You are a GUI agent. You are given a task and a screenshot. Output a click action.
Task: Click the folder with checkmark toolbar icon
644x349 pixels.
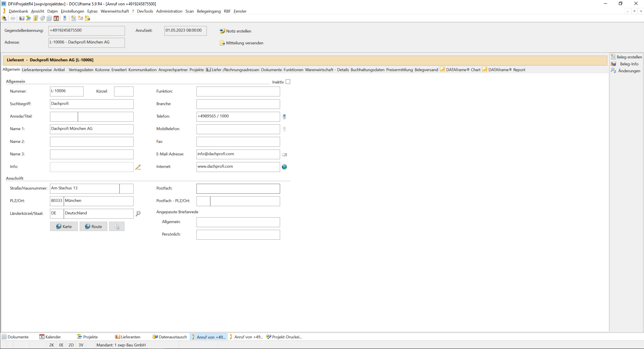click(x=35, y=18)
